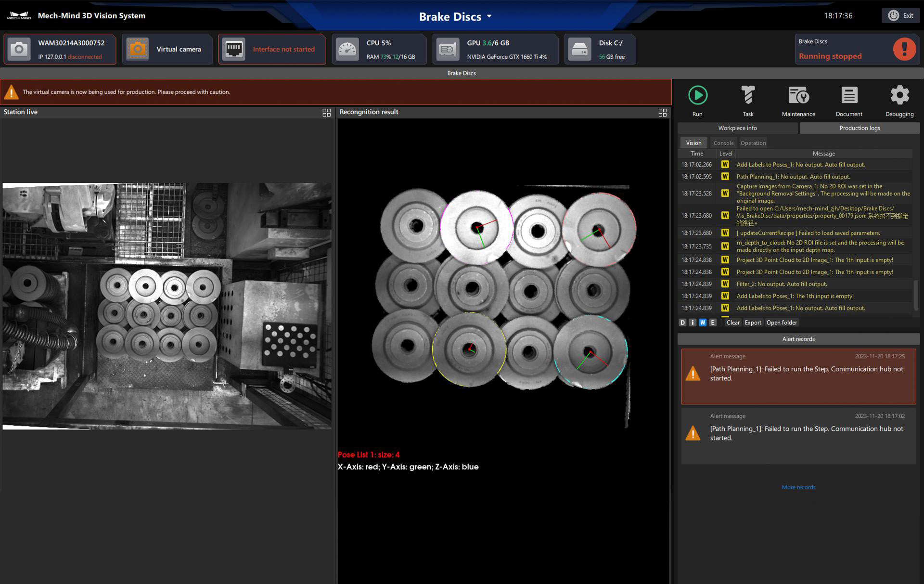Select the 'Filter_2: No output' log row

(795, 284)
